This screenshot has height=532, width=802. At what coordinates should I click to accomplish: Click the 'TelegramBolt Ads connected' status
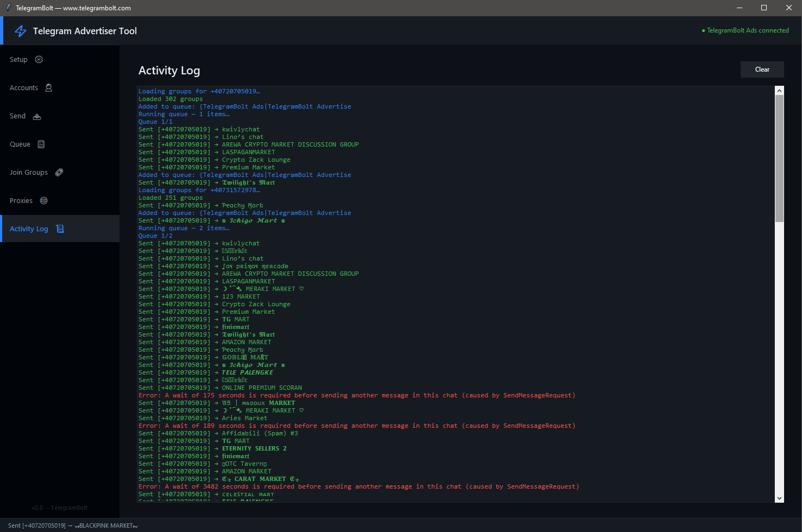click(x=746, y=30)
